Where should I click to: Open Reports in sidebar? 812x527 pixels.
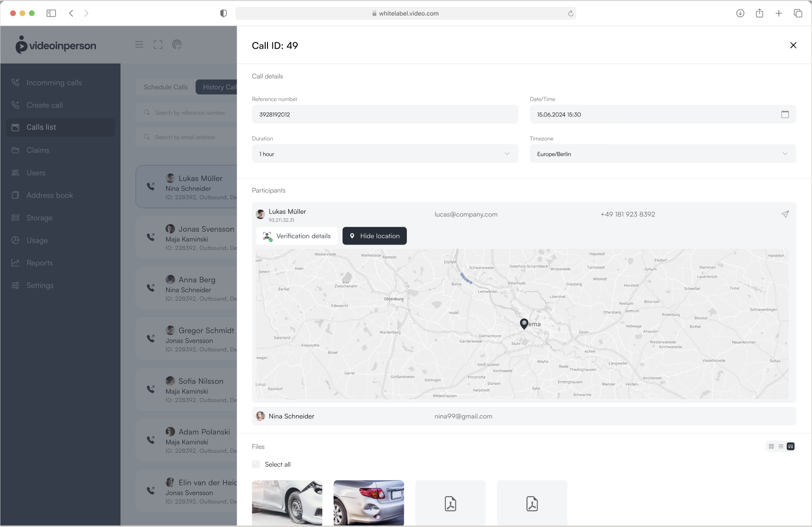coord(60,263)
